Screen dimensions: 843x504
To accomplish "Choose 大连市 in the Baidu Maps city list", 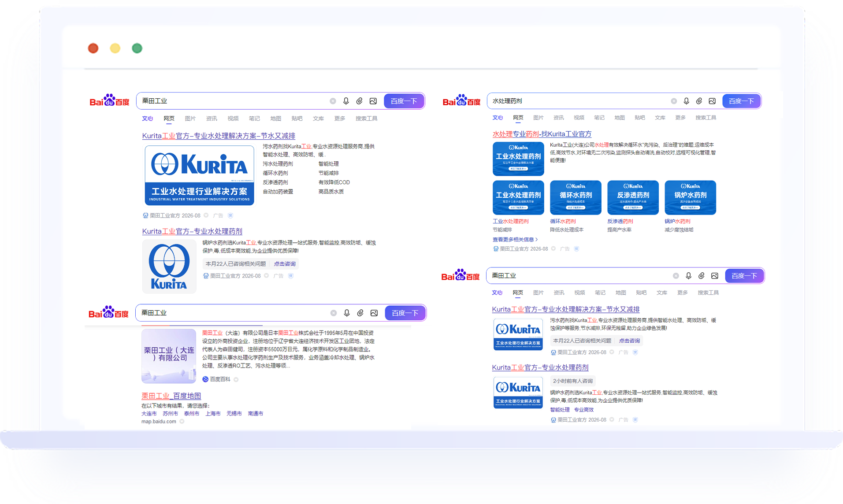I will point(149,414).
